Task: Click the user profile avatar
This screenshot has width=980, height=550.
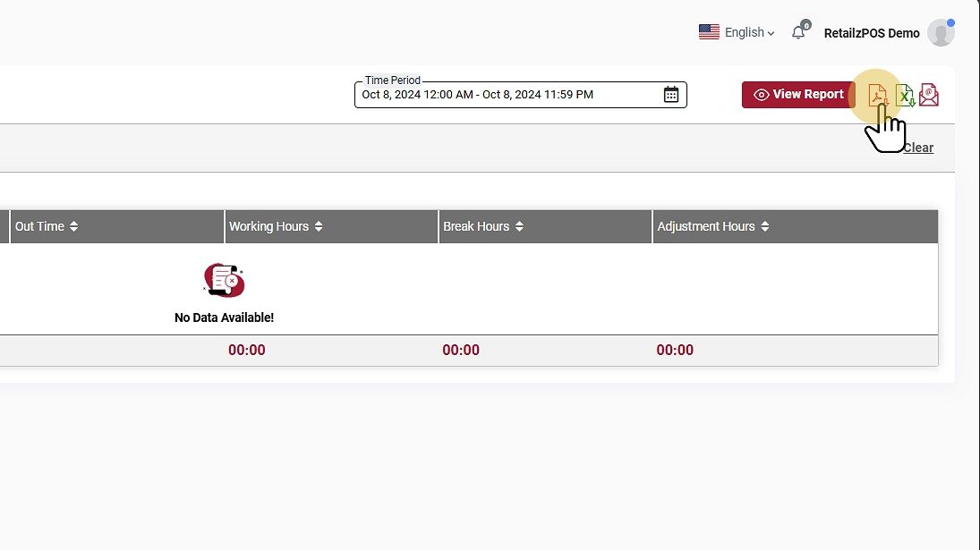Action: [940, 33]
